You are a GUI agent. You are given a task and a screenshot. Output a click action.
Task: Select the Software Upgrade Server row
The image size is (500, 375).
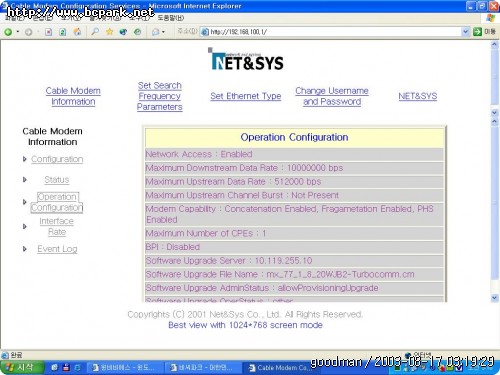[294, 261]
